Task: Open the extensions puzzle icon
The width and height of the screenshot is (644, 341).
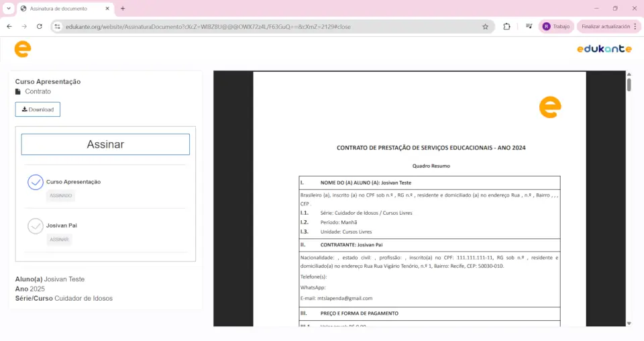Action: (x=507, y=26)
